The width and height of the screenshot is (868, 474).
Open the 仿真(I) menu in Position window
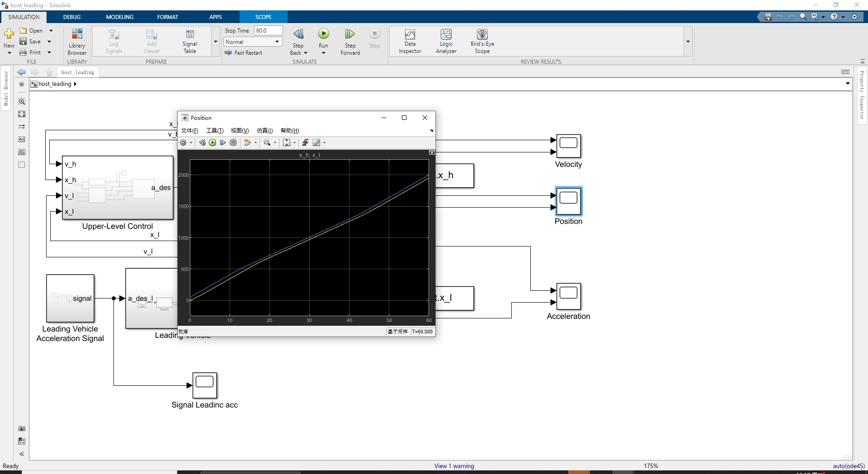[265, 131]
